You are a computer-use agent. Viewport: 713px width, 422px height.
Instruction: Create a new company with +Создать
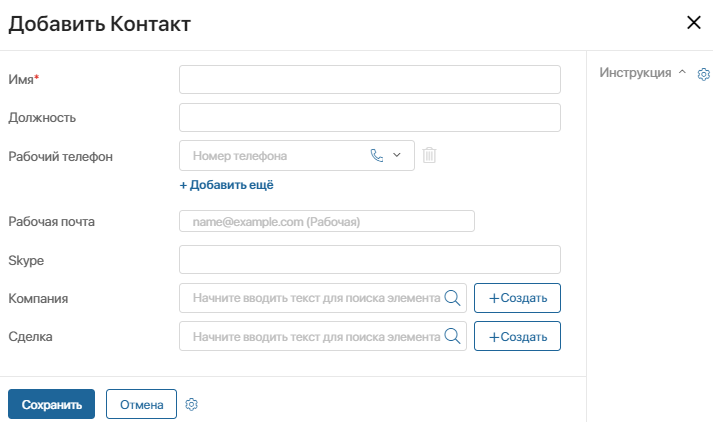click(517, 298)
